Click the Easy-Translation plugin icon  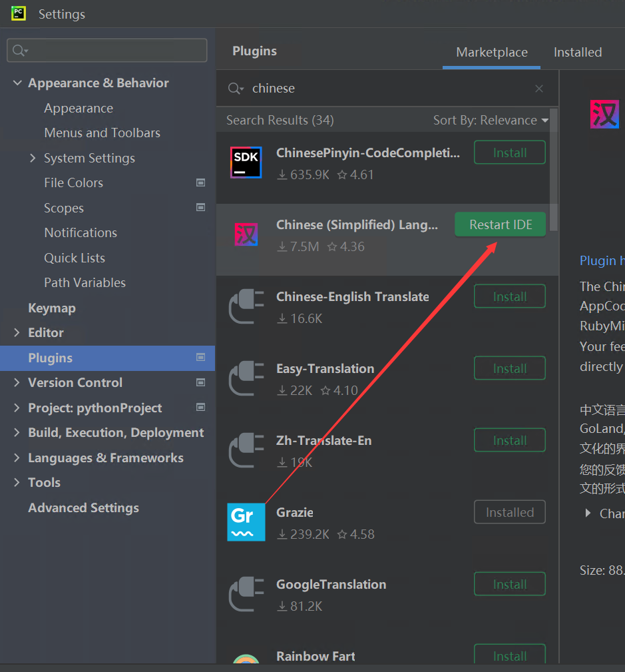pyautogui.click(x=246, y=378)
